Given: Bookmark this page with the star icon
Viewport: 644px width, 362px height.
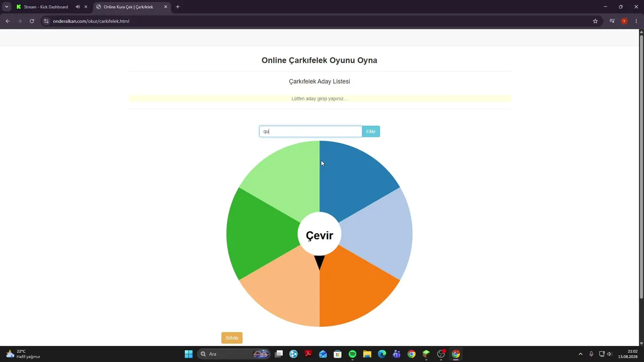Looking at the screenshot, I should pos(595,21).
